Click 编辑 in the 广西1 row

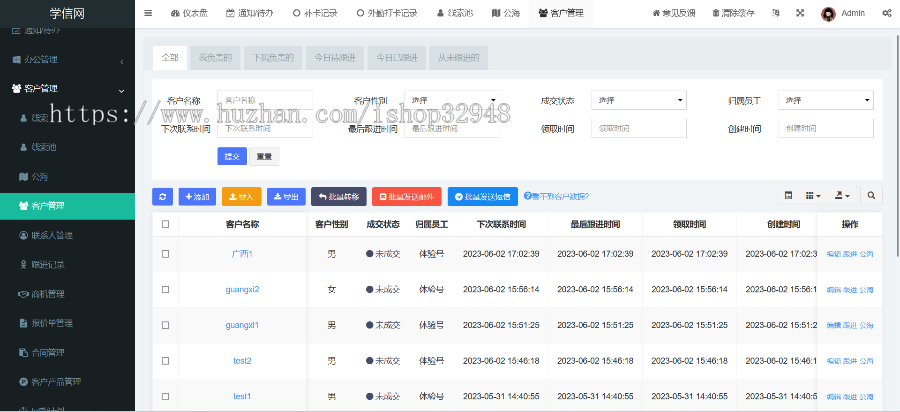click(x=833, y=254)
